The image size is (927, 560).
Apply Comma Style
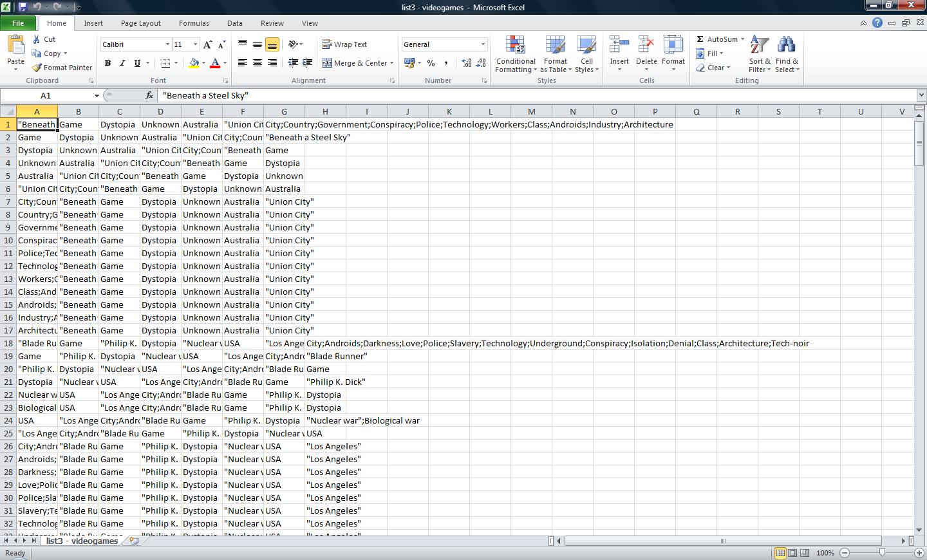pyautogui.click(x=445, y=63)
